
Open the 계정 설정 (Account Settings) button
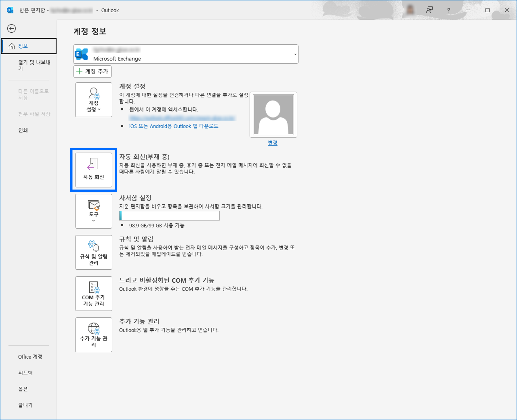click(x=93, y=100)
